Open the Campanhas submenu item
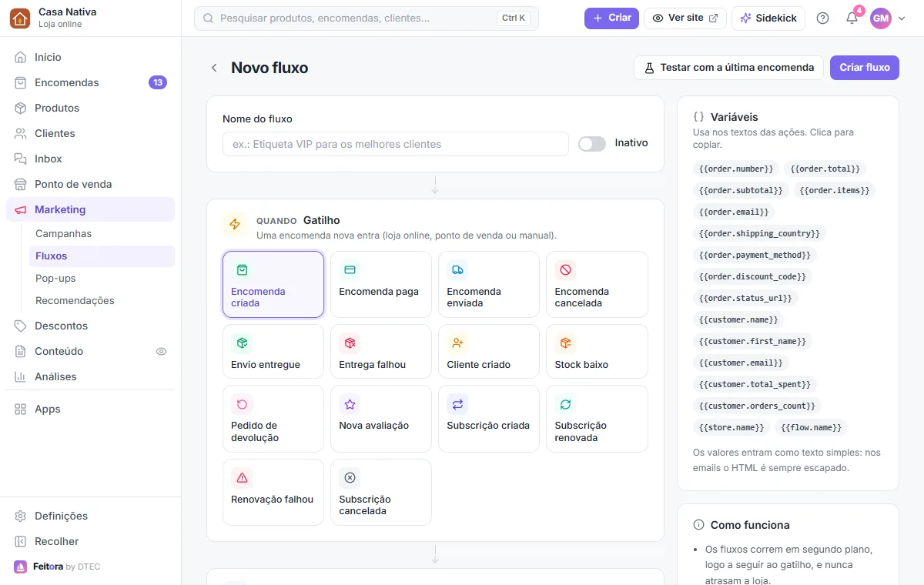This screenshot has height=585, width=924. tap(102, 233)
